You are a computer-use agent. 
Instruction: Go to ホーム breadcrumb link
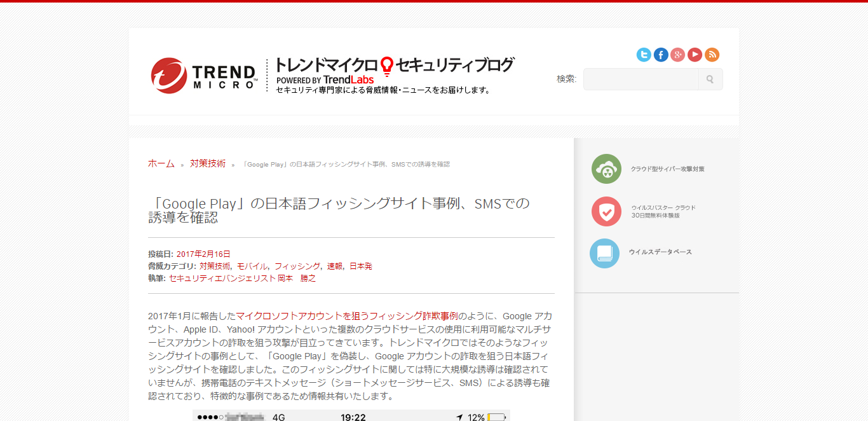click(161, 163)
